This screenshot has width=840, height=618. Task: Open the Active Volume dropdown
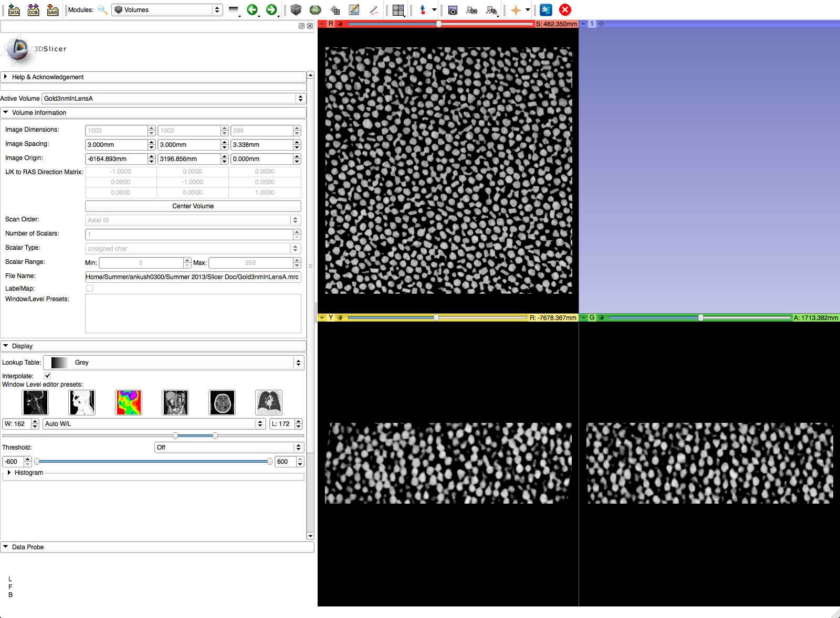pos(173,99)
